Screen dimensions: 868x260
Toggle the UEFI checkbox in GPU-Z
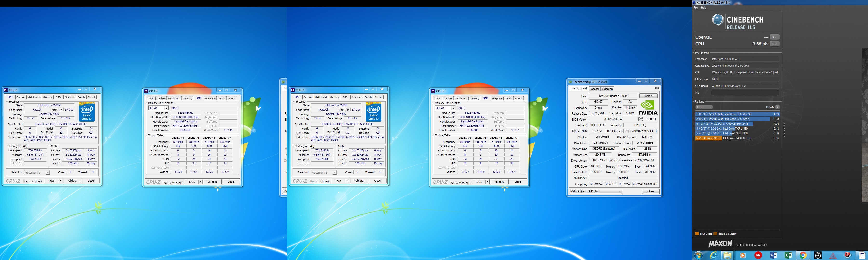[x=648, y=119]
